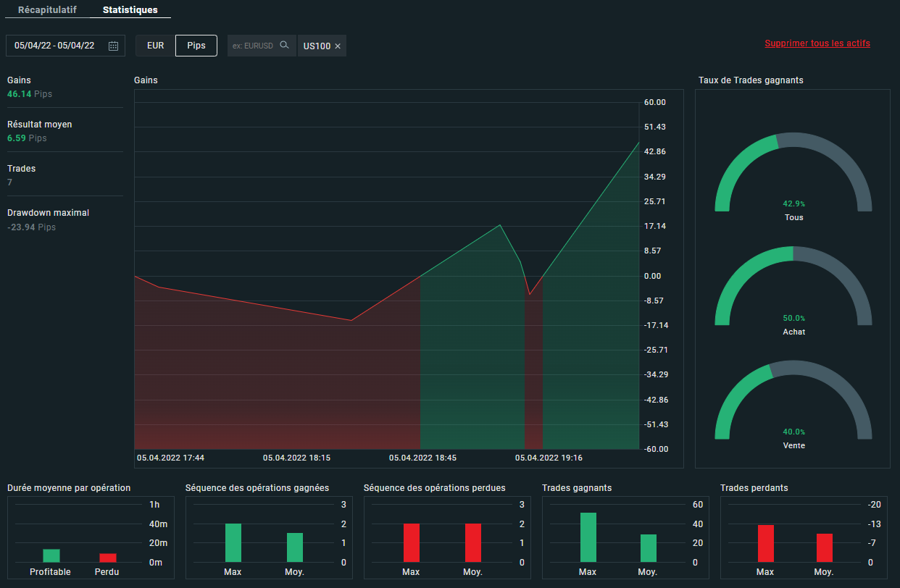Select the Statistiques tab
This screenshot has height=588, width=900.
(130, 10)
